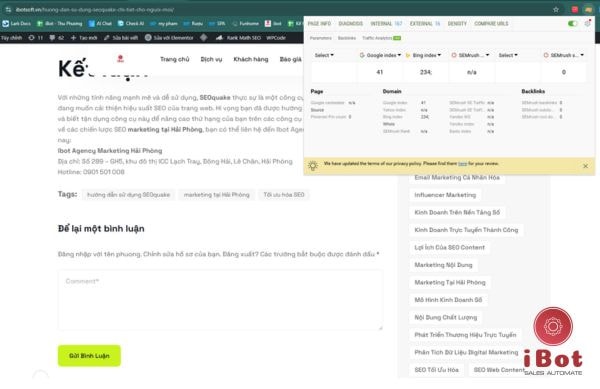
Task: Open the my pham bookmark
Action: (x=163, y=23)
